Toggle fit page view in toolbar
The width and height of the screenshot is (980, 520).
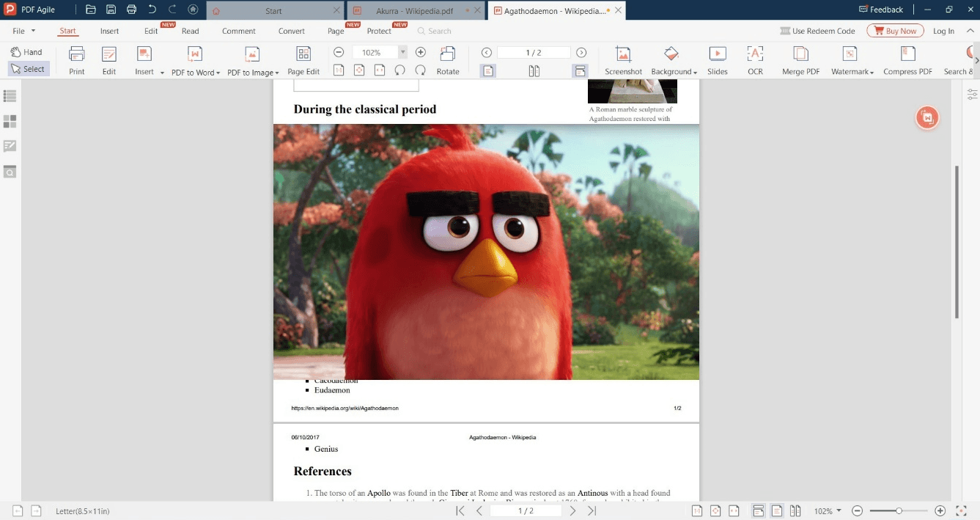coord(359,70)
